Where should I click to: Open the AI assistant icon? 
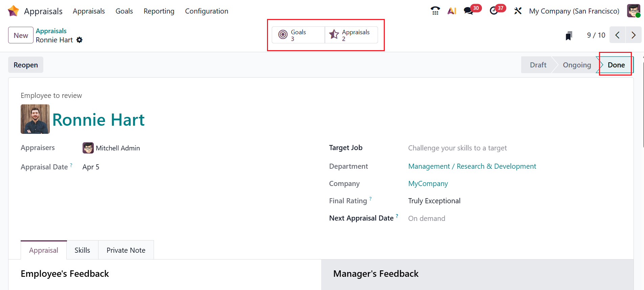point(452,11)
